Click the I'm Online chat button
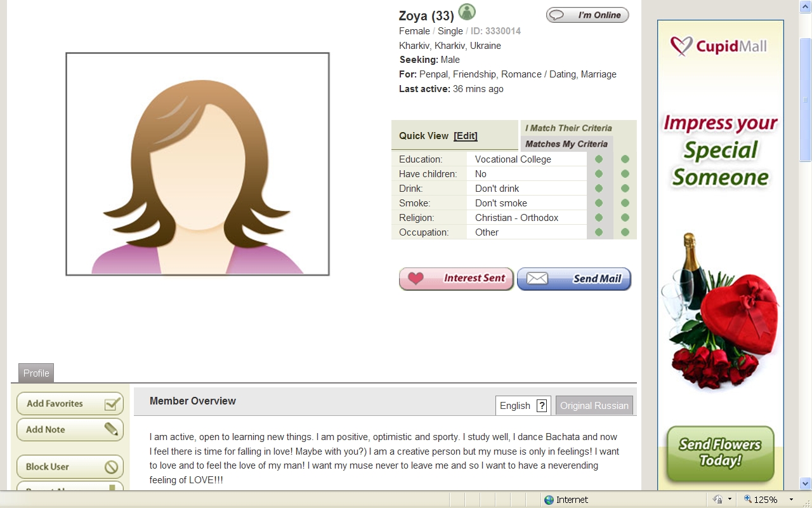This screenshot has height=508, width=812. pyautogui.click(x=587, y=15)
